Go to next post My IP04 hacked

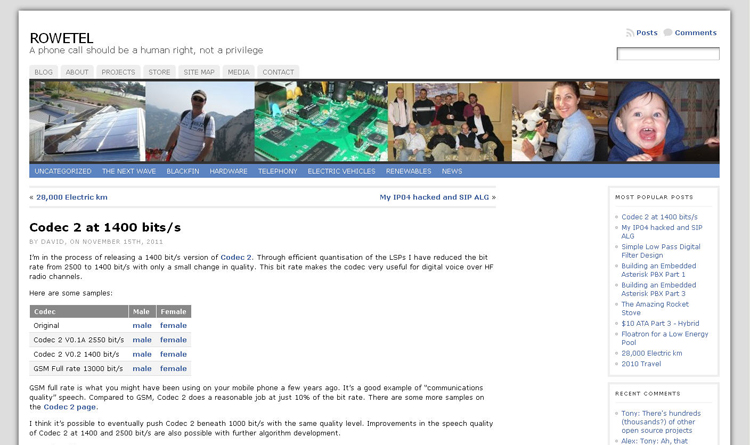(434, 197)
